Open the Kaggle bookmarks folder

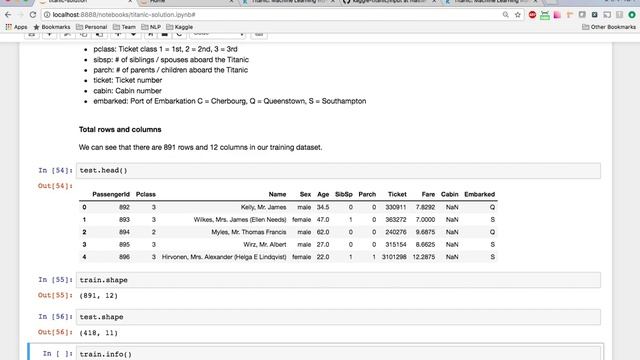[180, 27]
